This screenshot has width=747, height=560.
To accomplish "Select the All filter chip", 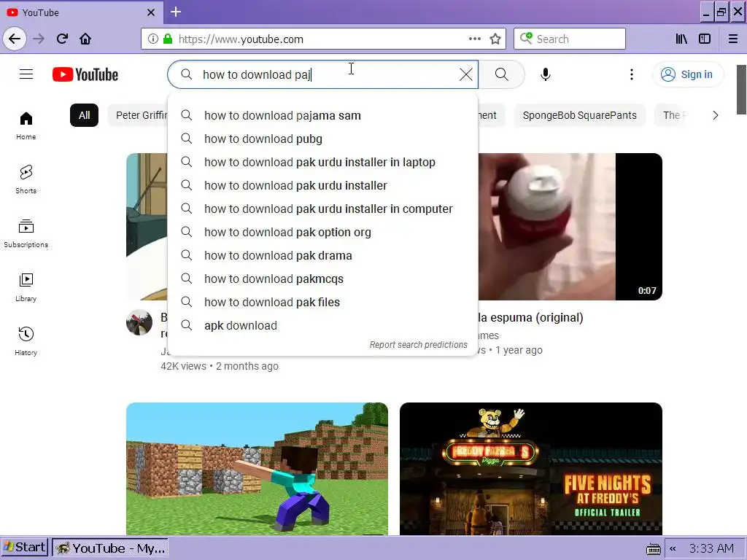I will (85, 115).
